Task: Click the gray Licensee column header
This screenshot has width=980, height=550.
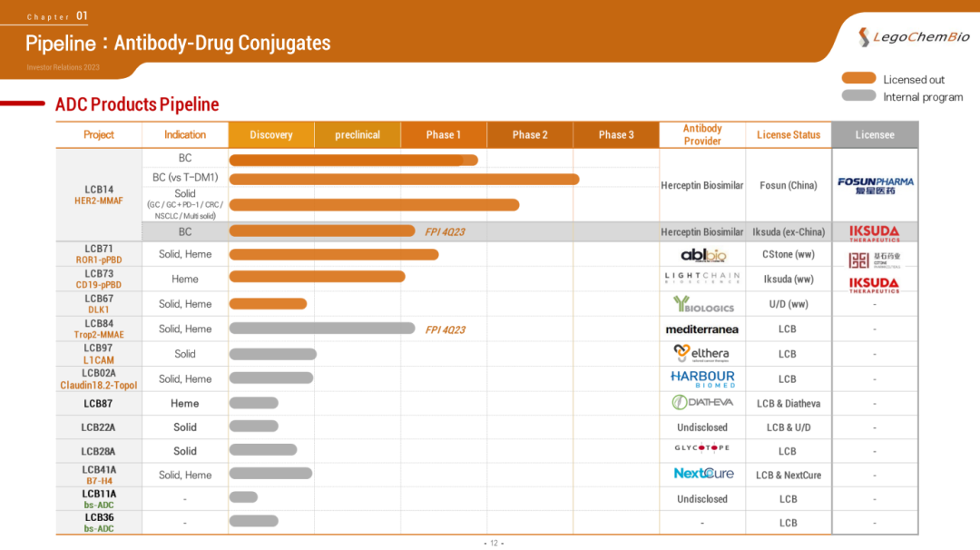Action: (875, 134)
